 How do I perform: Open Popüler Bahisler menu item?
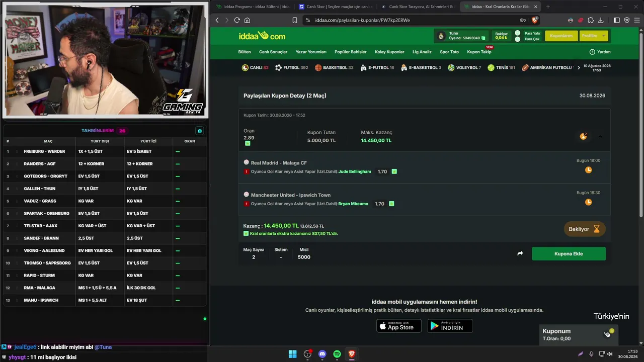(x=351, y=52)
